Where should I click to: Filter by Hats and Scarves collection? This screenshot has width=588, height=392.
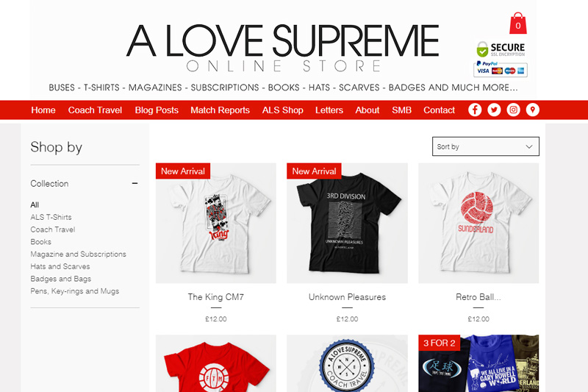coord(60,266)
